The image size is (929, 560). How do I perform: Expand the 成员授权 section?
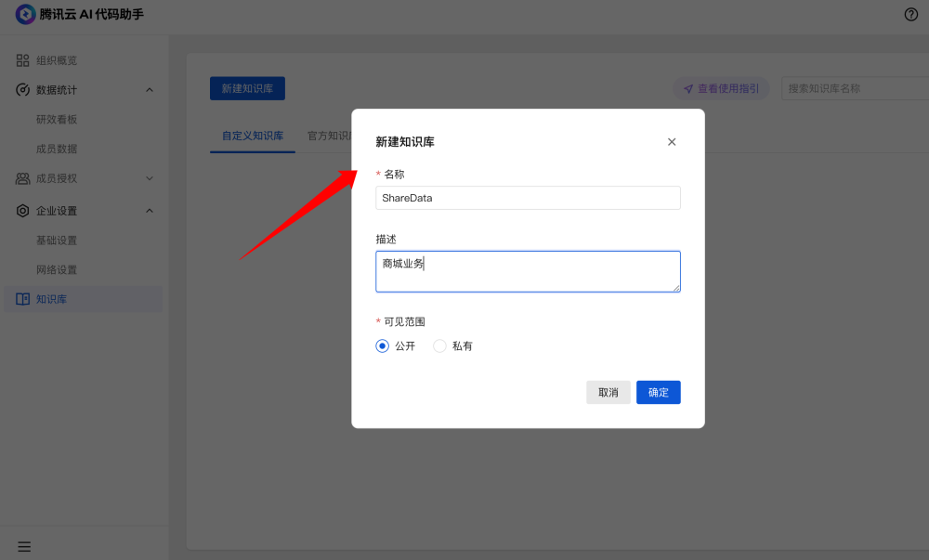(150, 177)
